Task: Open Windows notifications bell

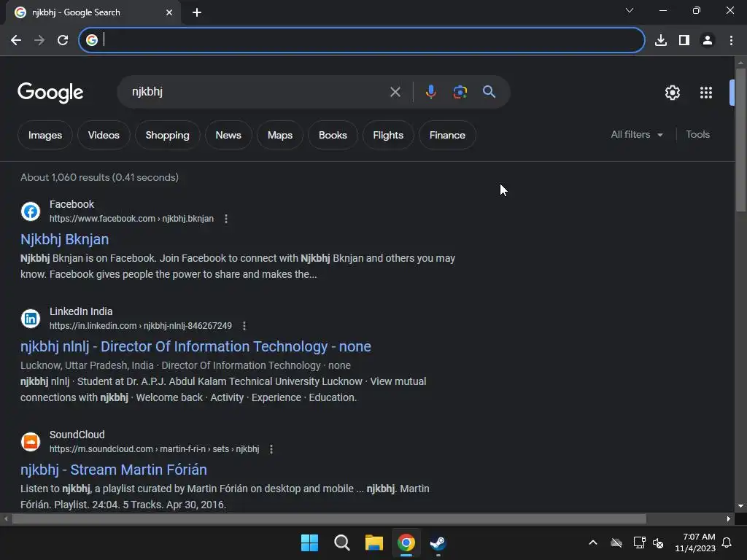Action: coord(727,542)
